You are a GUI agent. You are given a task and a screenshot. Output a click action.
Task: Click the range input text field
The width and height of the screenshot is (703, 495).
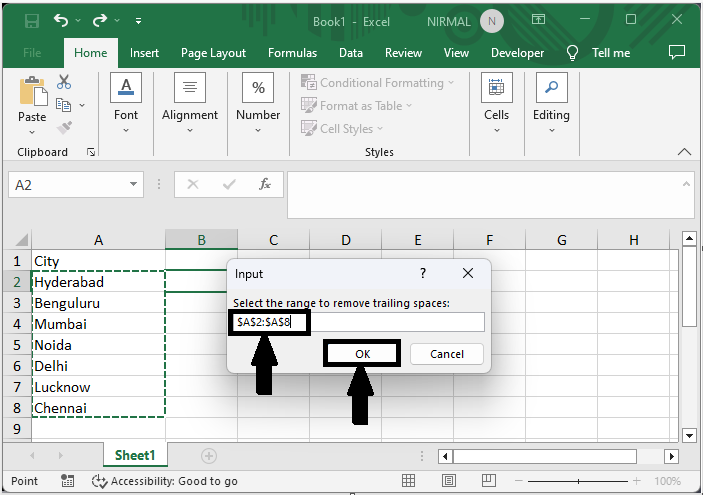click(358, 322)
